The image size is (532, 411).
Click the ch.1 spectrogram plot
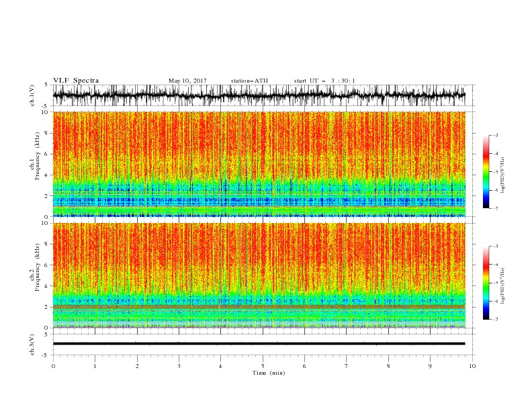[x=259, y=164]
